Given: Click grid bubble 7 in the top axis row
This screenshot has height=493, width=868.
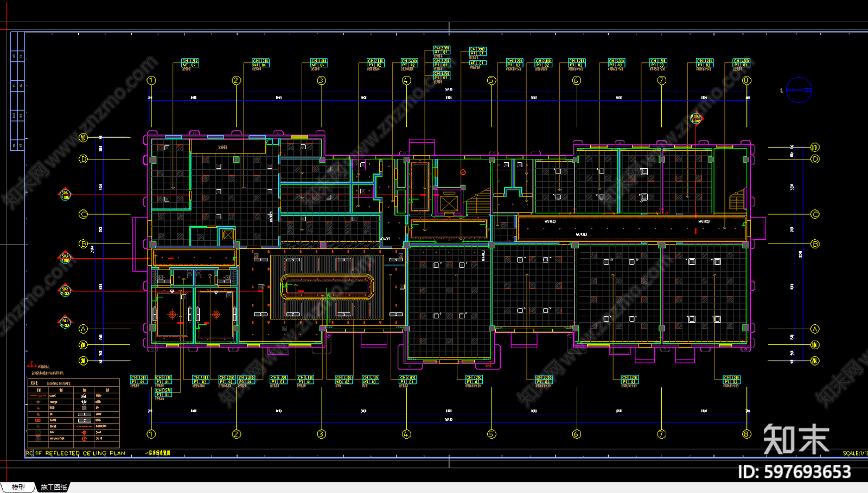Looking at the screenshot, I should click(662, 80).
